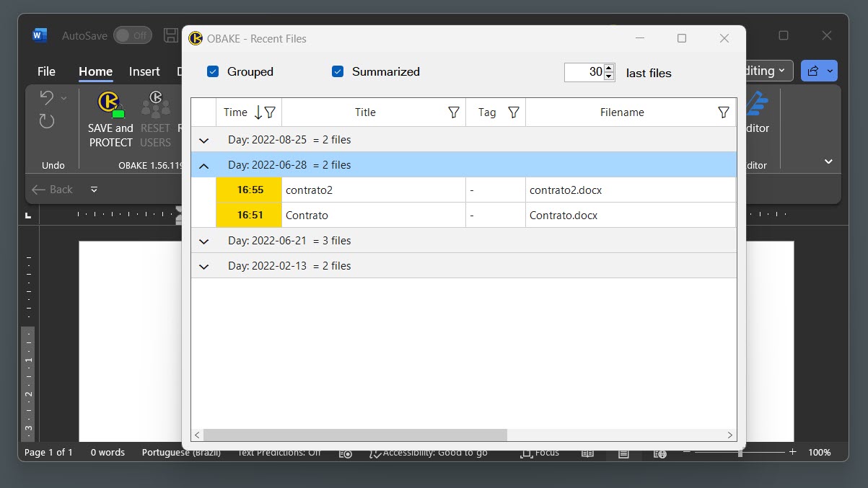Increase last files count with up arrow
868x488 pixels.
click(x=609, y=68)
